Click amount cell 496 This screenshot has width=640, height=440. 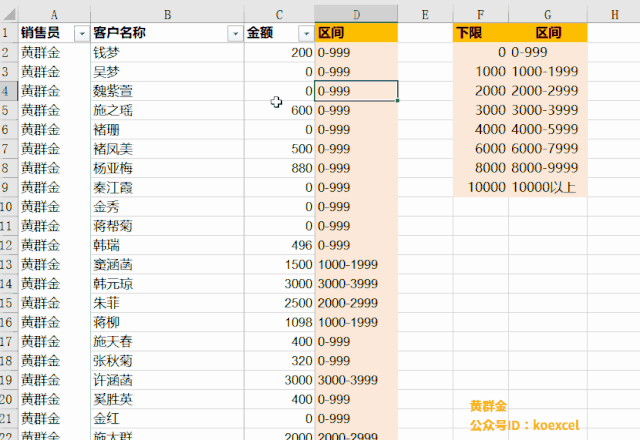(280, 245)
